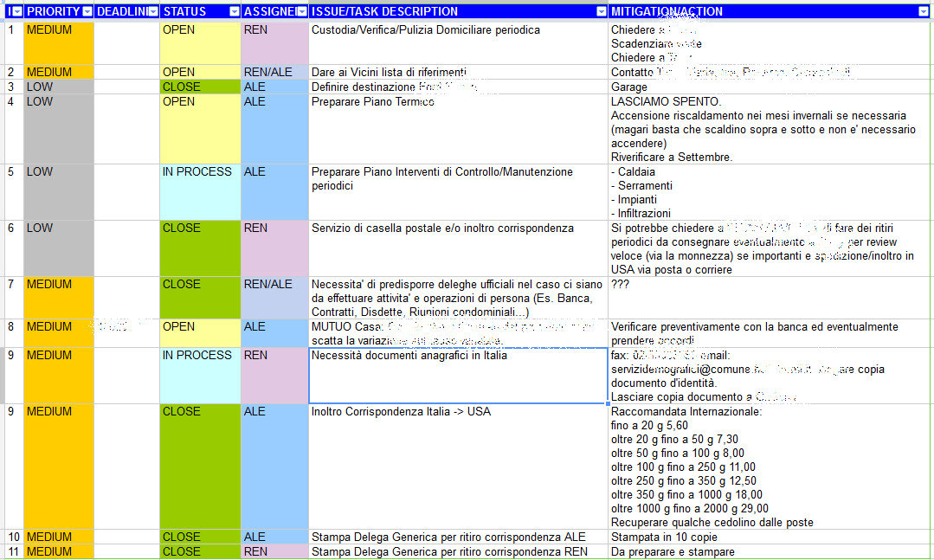The width and height of the screenshot is (934, 560).
Task: Click the IN PROCESS status of row 5
Action: coord(200,192)
